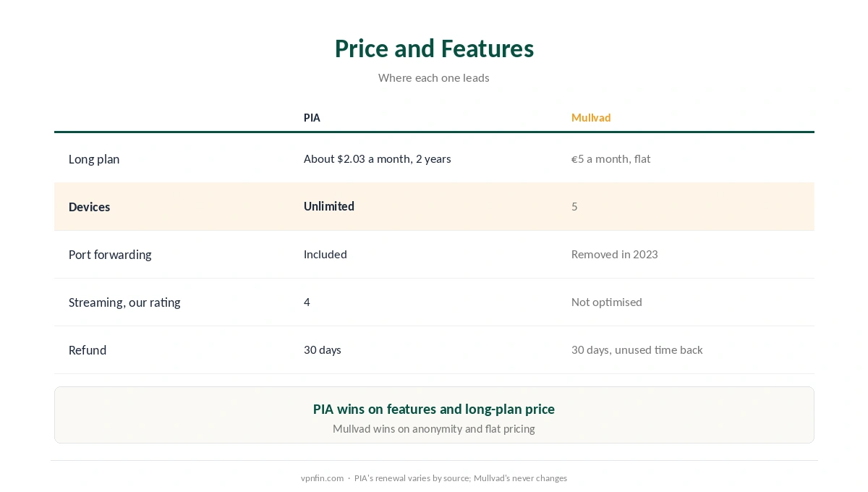Select the 'Refund' row label
Screen dimensions: 868x492
pyautogui.click(x=88, y=350)
